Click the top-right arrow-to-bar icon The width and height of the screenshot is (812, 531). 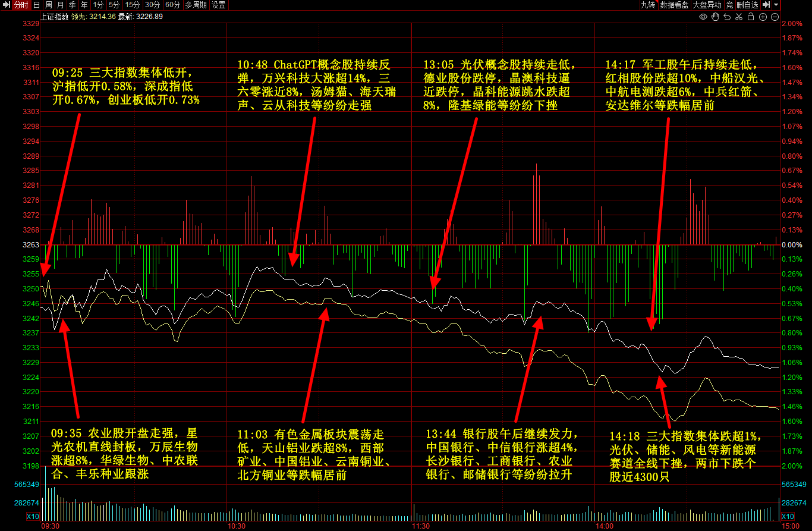point(766,5)
